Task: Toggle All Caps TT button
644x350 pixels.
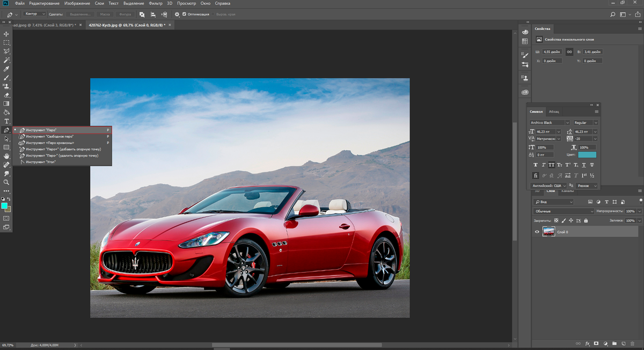Action: (x=552, y=165)
